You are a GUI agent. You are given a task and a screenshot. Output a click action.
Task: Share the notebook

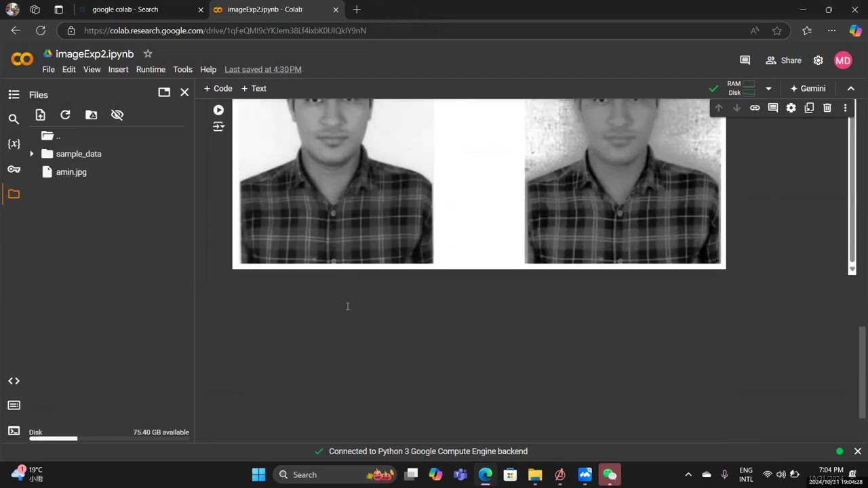click(783, 60)
